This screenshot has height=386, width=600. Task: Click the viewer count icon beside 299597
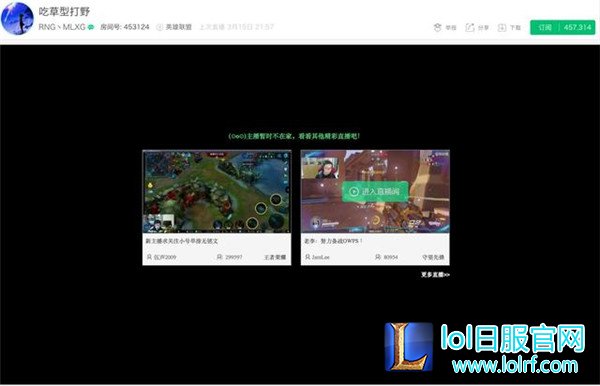click(x=219, y=257)
